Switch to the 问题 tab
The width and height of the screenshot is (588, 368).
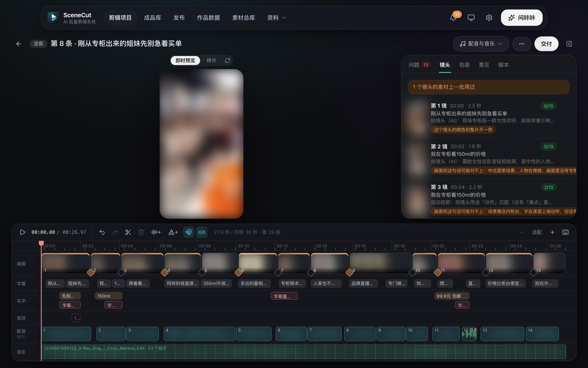(420, 65)
